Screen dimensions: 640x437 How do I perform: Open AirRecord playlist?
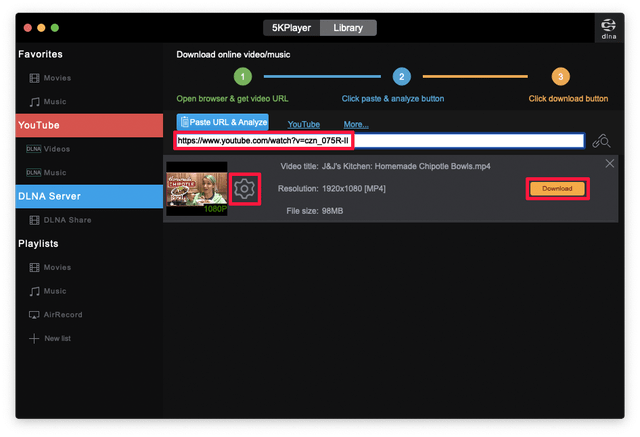click(x=56, y=315)
